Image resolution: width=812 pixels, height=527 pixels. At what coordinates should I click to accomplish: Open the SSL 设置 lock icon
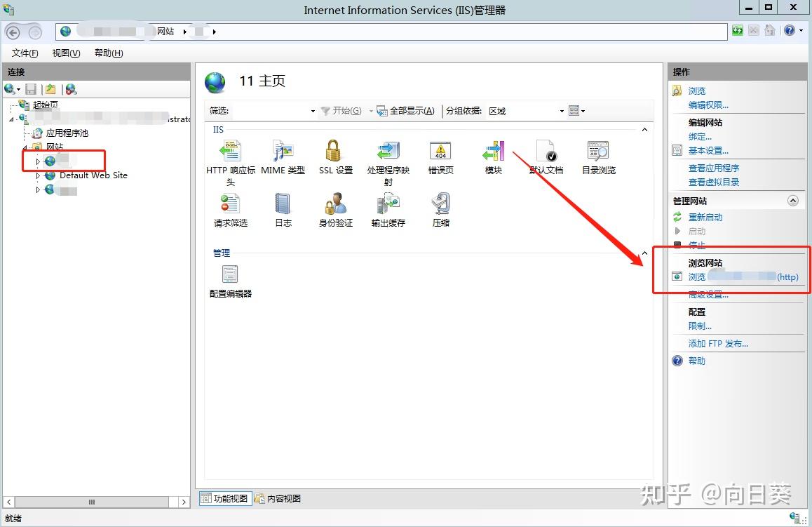coord(334,151)
